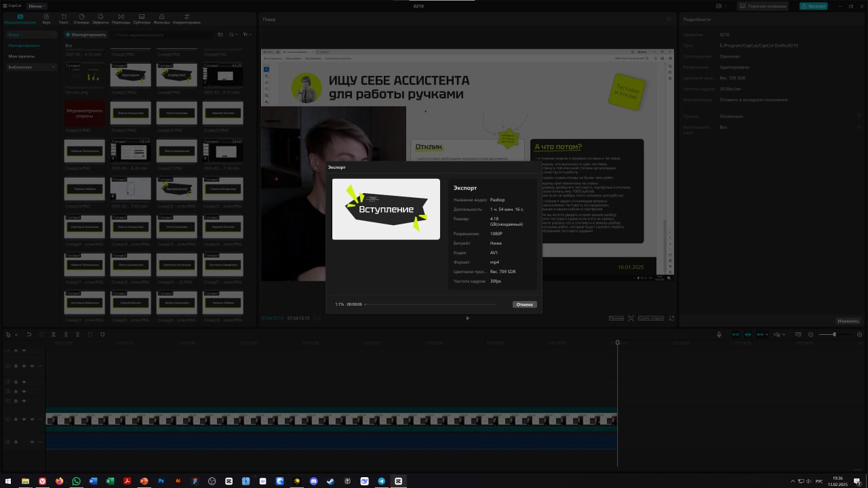Click the media grid view icon
The width and height of the screenshot is (868, 488).
220,35
